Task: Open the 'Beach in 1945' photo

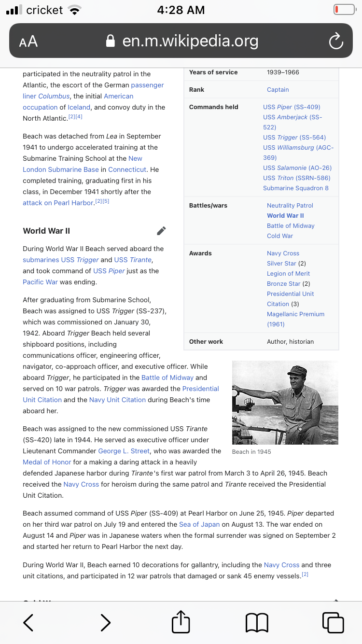Action: coord(285,403)
